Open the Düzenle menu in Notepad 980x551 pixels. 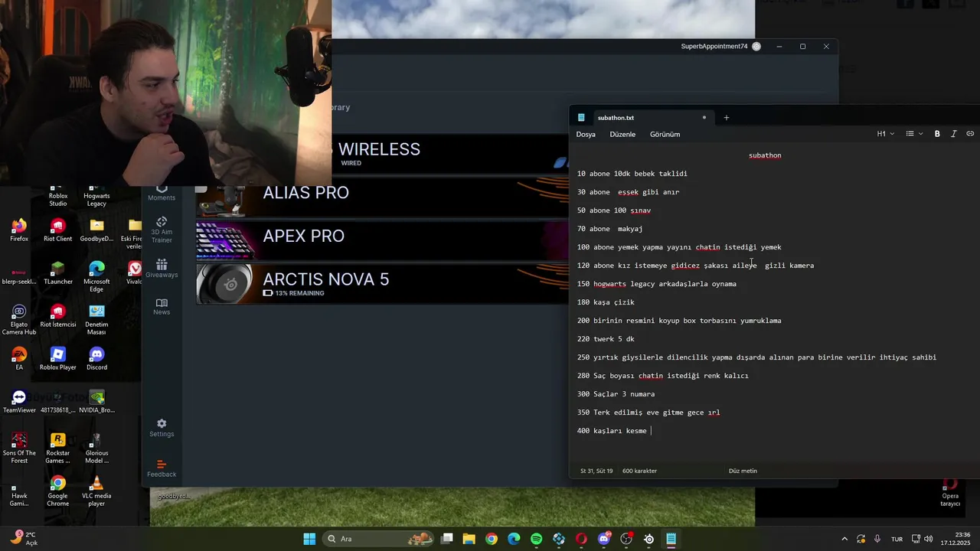coord(622,134)
